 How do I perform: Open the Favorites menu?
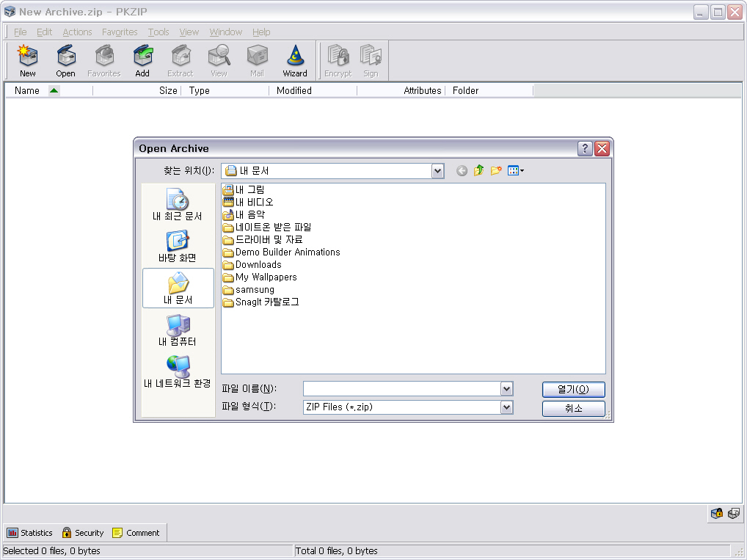click(x=120, y=32)
